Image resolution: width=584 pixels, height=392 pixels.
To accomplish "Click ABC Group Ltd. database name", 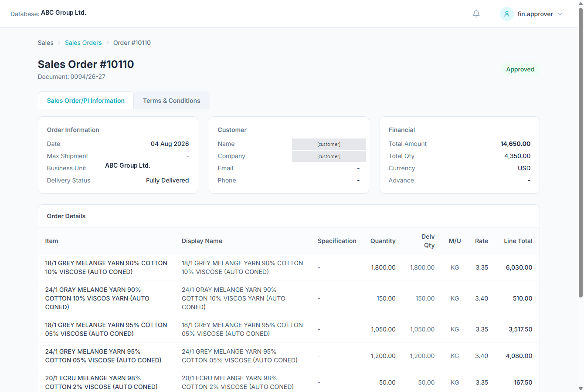I will click(x=64, y=13).
